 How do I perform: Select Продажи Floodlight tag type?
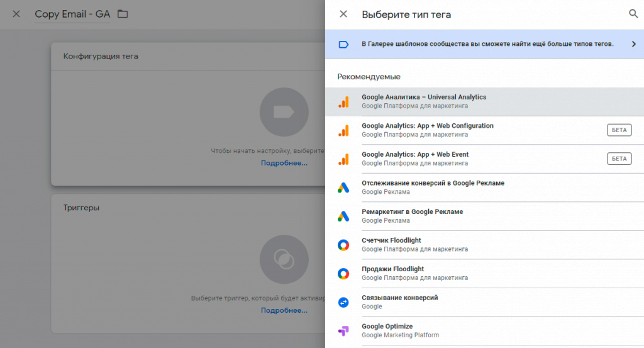click(x=485, y=274)
